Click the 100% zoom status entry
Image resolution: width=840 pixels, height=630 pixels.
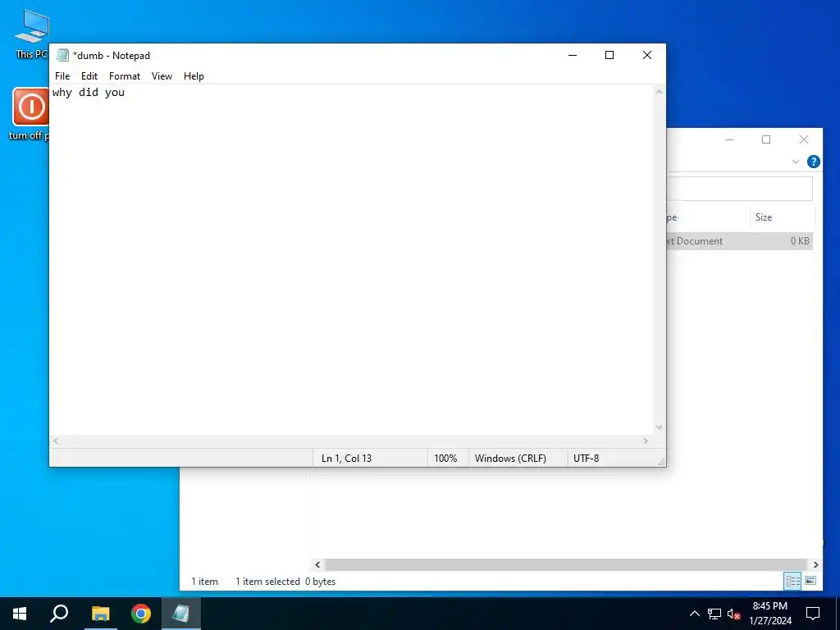(445, 458)
